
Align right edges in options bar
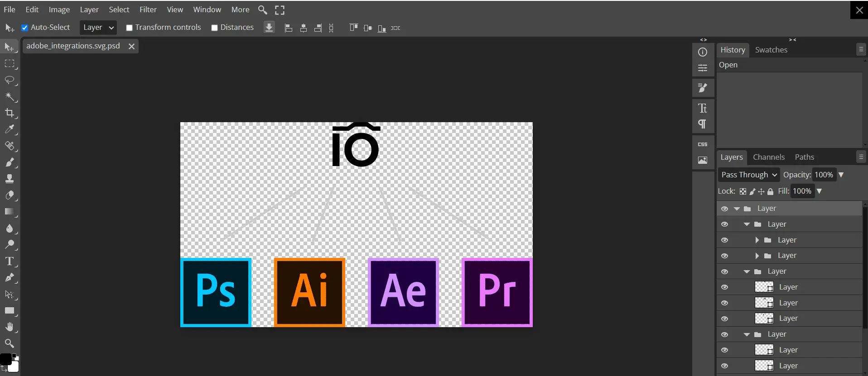318,28
